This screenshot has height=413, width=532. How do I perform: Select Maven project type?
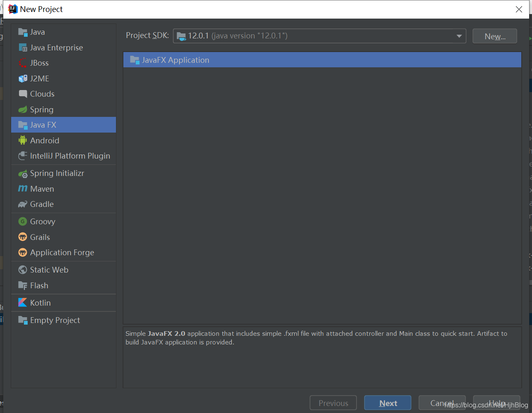coord(64,189)
